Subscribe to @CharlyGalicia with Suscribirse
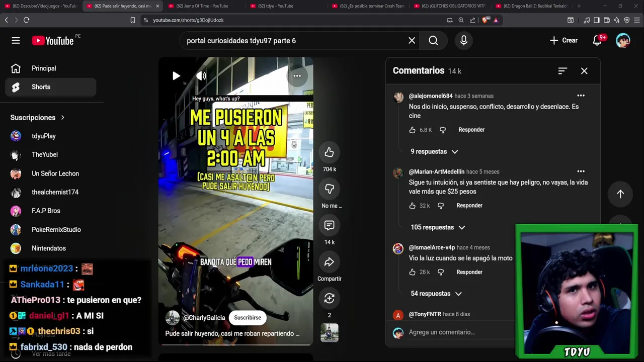644x362 pixels. pyautogui.click(x=248, y=318)
